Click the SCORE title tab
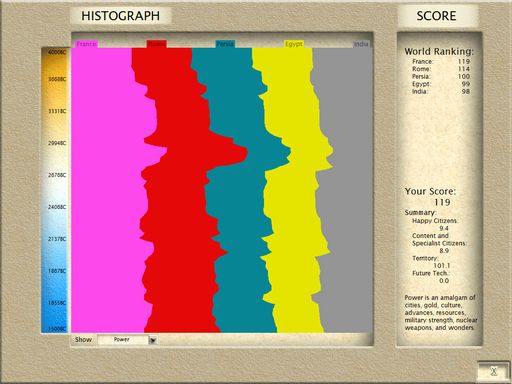 tap(437, 16)
